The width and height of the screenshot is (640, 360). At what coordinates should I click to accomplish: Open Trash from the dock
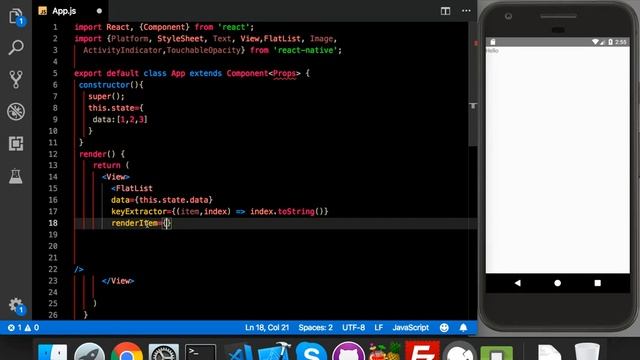click(587, 352)
